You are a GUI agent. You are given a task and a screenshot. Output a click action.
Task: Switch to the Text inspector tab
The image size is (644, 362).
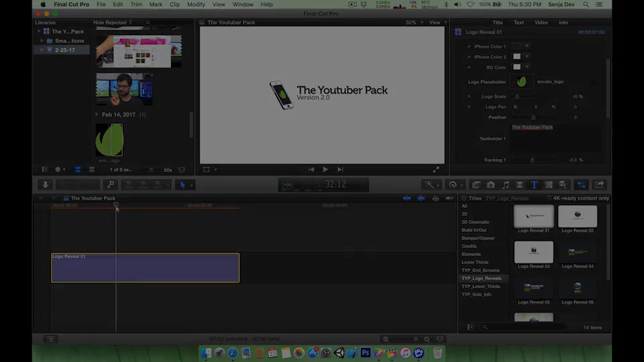(x=519, y=23)
